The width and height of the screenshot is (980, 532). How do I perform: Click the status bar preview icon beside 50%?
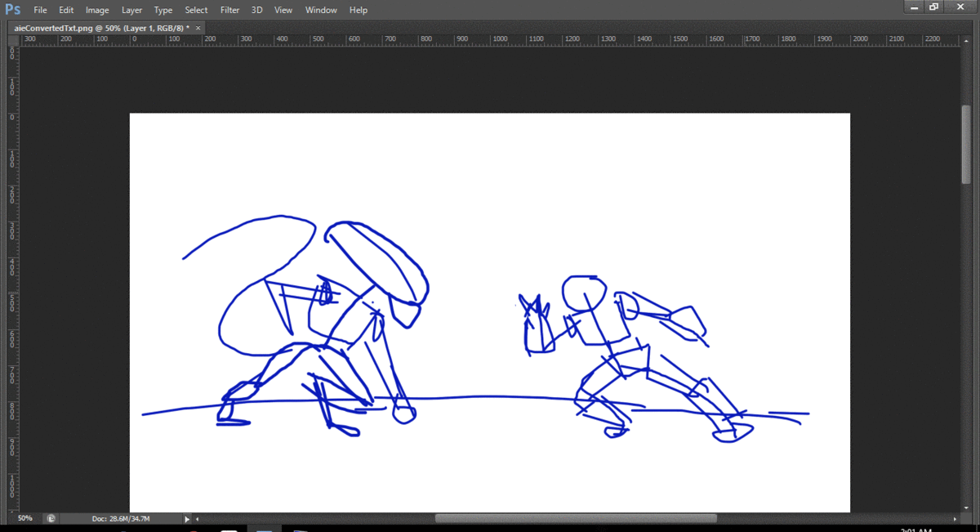click(x=51, y=518)
